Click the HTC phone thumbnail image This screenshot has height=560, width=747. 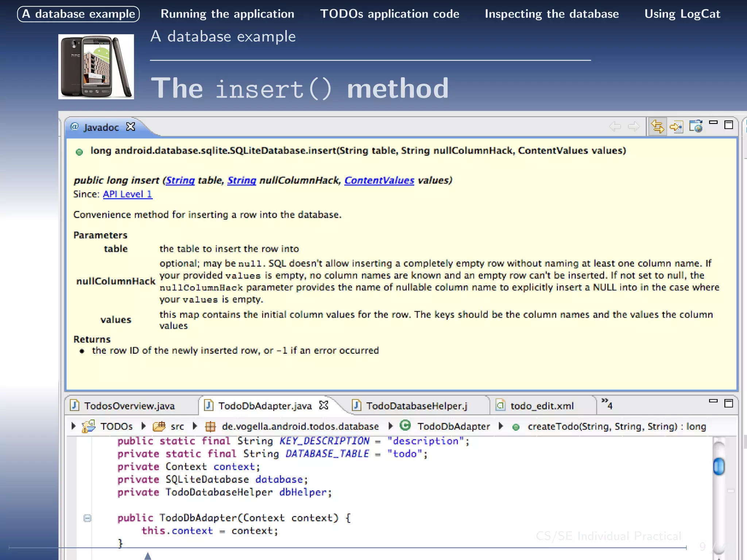tap(96, 67)
